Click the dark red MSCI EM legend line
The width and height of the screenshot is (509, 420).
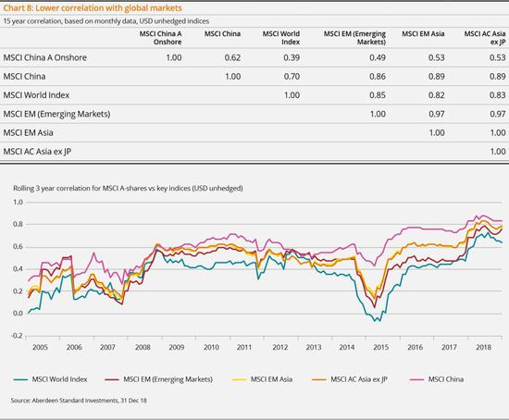112,379
